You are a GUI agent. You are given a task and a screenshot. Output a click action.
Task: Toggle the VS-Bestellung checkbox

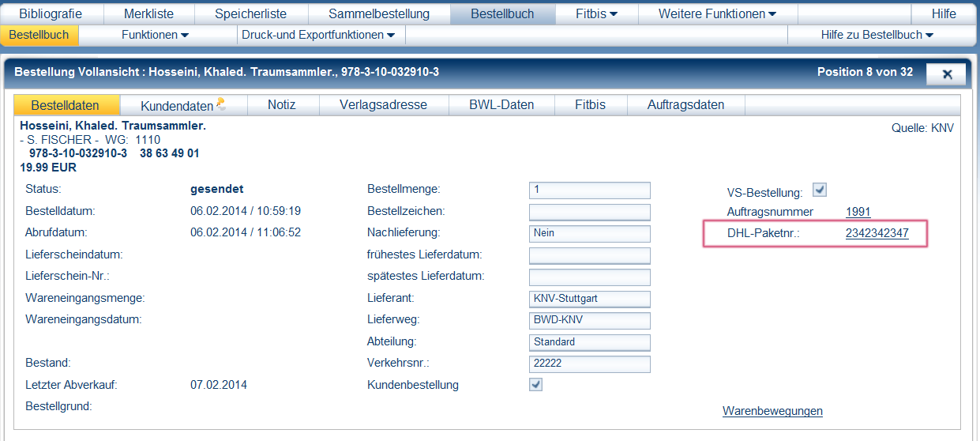click(x=820, y=190)
